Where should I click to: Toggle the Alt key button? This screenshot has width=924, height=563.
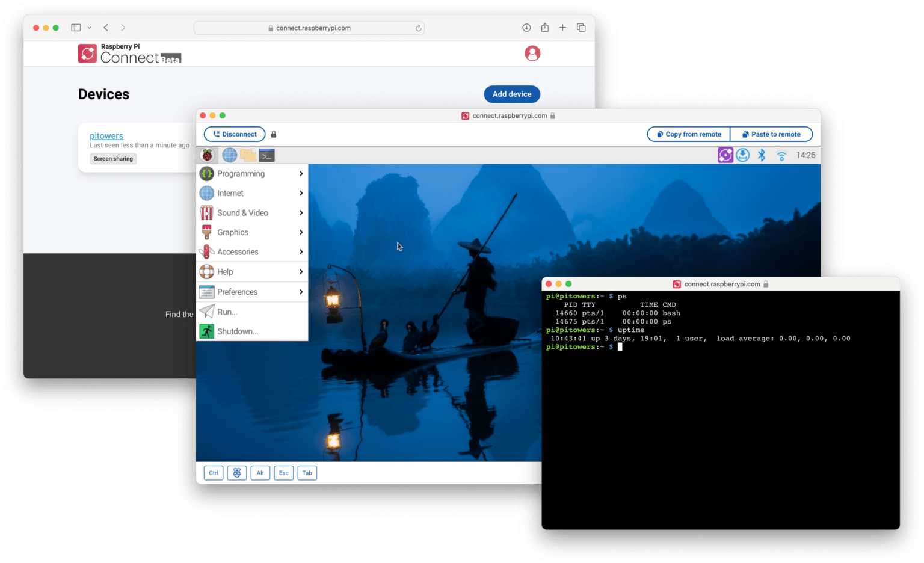coord(260,473)
